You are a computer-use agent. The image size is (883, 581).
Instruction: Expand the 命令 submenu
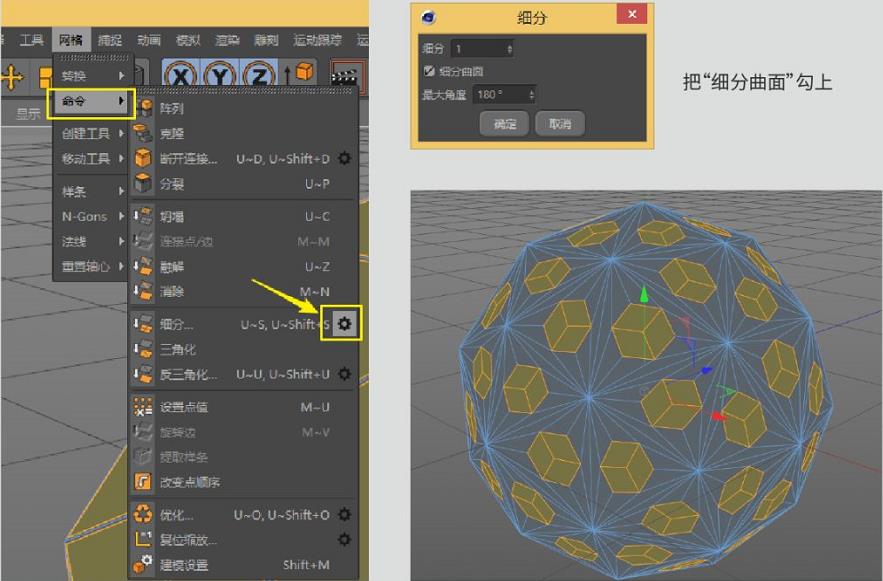coord(92,101)
